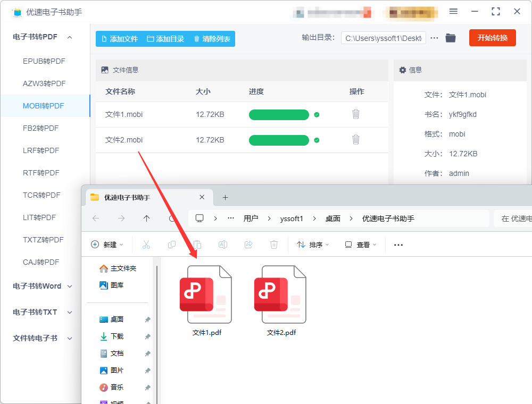Click the progress bar for 文件1.mobi
Image resolution: width=532 pixels, height=404 pixels.
coord(279,115)
